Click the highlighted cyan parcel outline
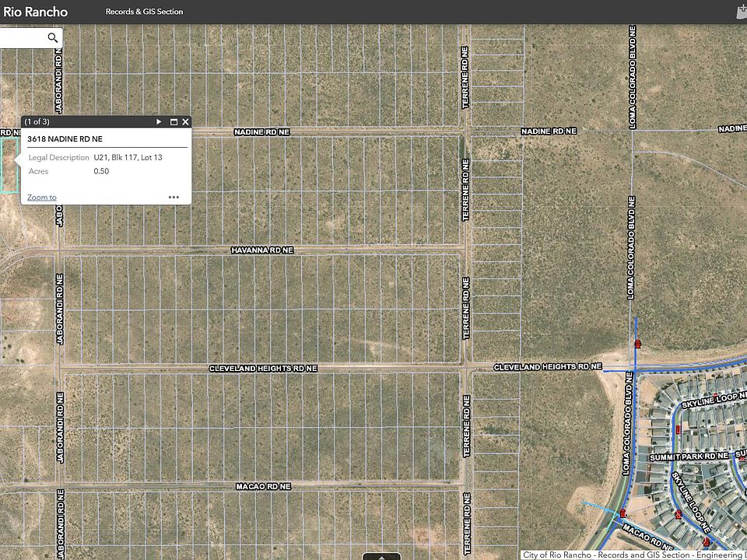Image resolution: width=747 pixels, height=560 pixels. [x=9, y=165]
